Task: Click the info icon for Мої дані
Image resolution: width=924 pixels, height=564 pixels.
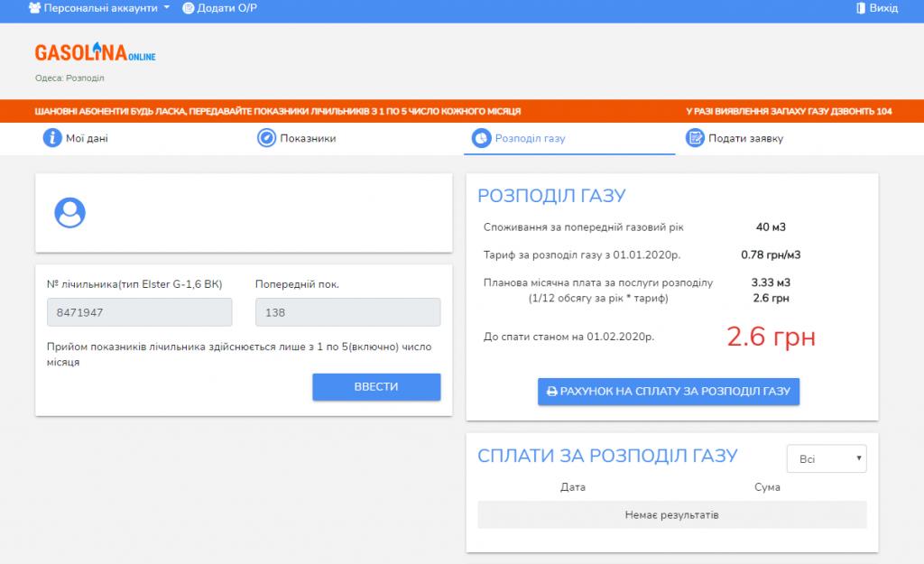Action: point(51,138)
